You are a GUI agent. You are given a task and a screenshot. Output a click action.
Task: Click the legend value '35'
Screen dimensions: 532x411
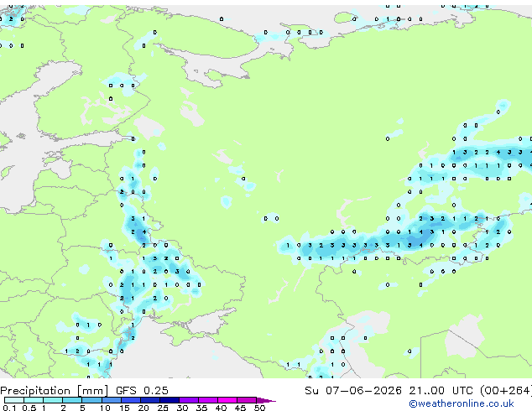[x=201, y=408]
